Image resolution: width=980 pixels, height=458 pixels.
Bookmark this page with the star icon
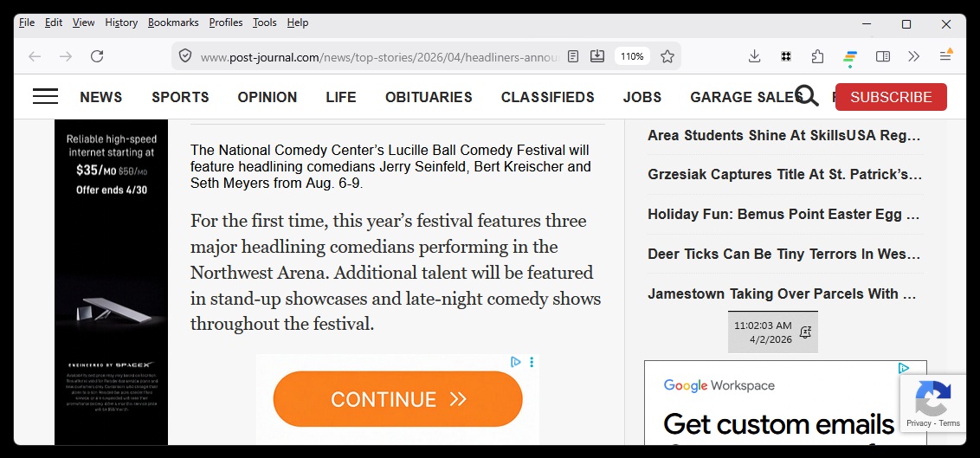(x=667, y=56)
